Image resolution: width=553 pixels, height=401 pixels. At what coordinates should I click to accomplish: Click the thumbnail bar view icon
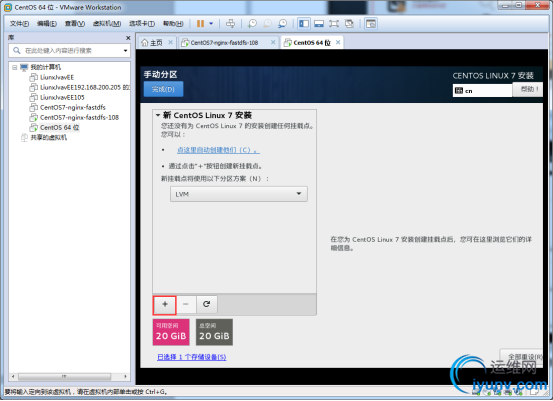click(319, 24)
